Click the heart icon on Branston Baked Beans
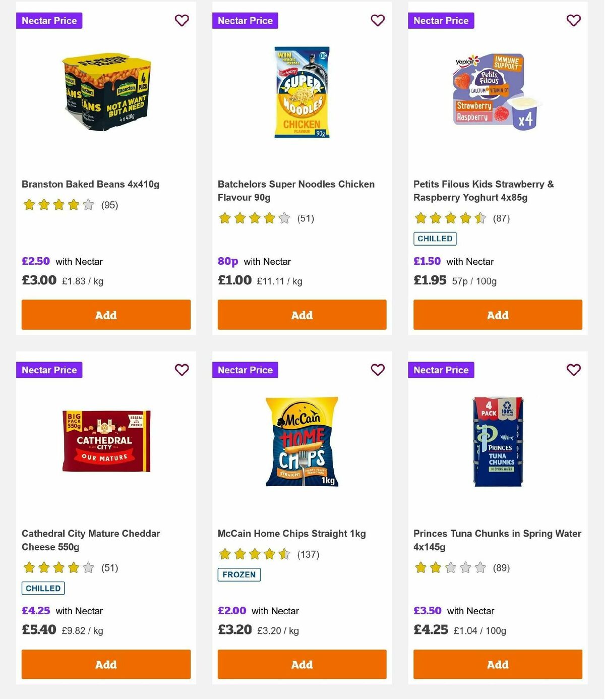 pyautogui.click(x=181, y=21)
